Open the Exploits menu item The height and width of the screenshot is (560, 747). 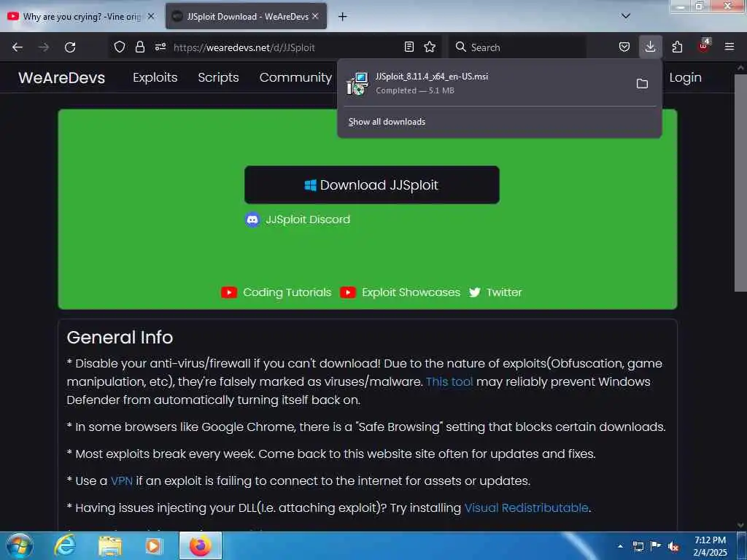pyautogui.click(x=155, y=77)
